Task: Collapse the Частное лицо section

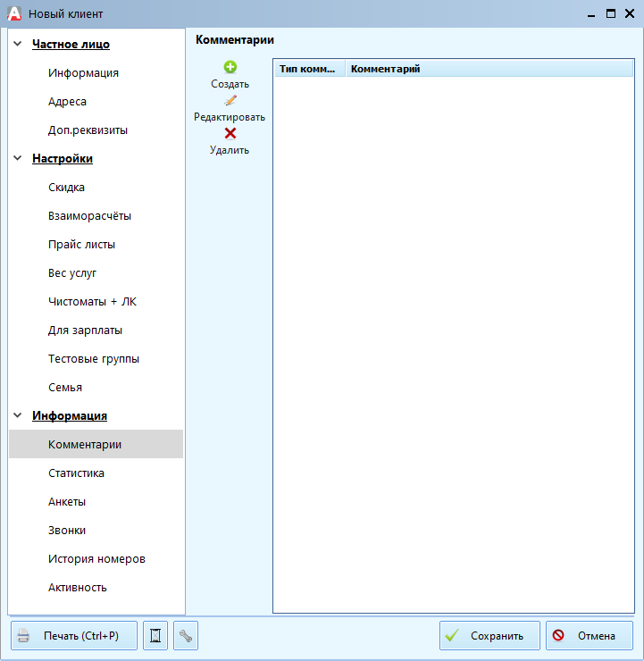Action: pyautogui.click(x=18, y=44)
